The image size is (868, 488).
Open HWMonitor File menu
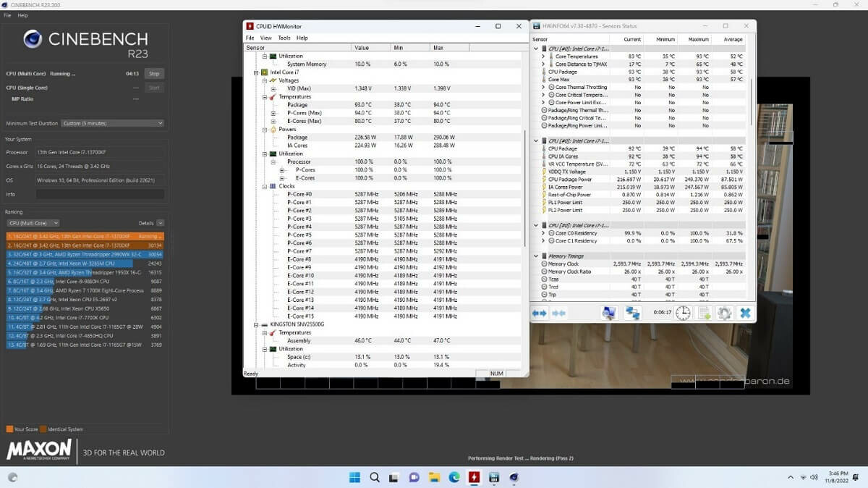[250, 38]
